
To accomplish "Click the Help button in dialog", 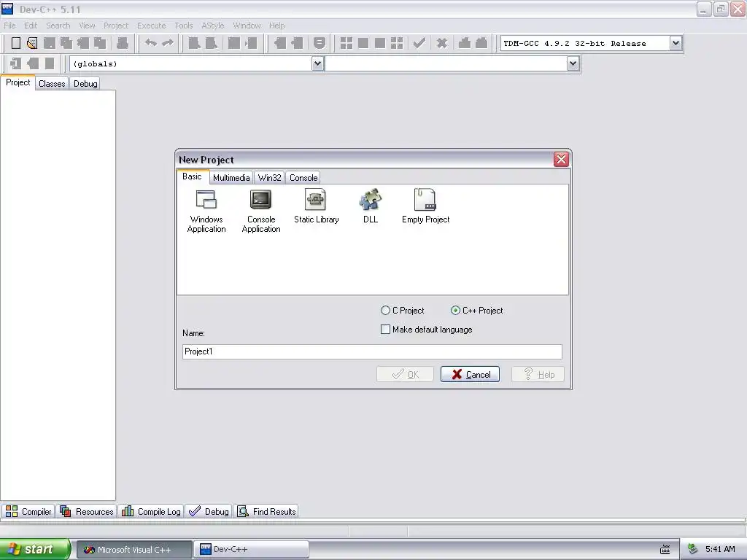I will click(x=538, y=374).
